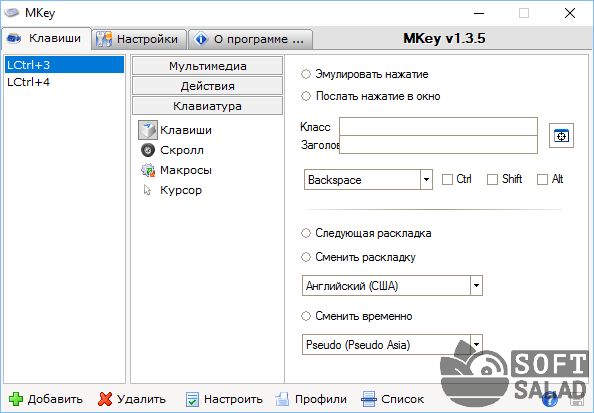Expand the Действия category
The image size is (594, 413).
pos(208,86)
